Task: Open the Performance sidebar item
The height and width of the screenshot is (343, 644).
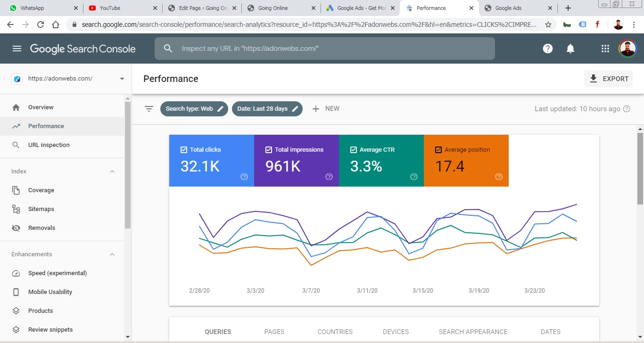Action: [x=62, y=126]
